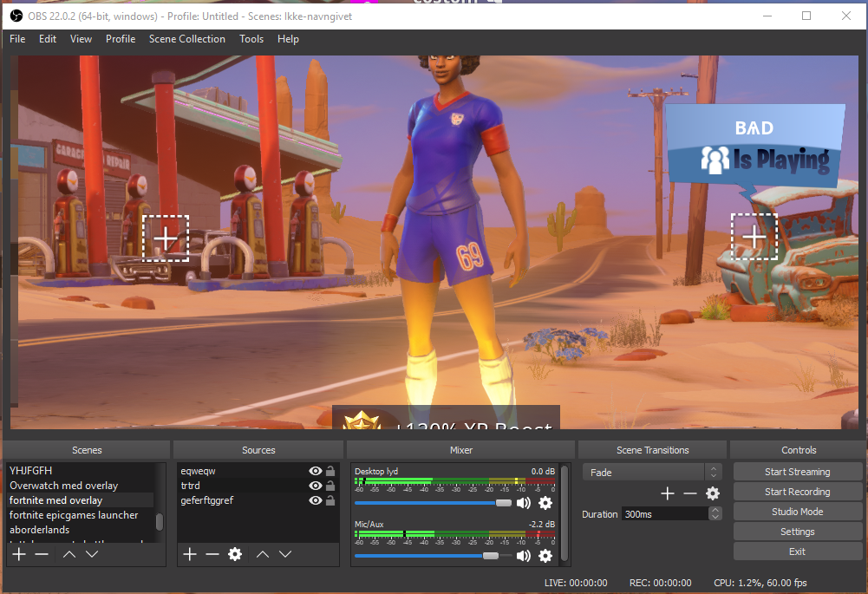This screenshot has height=594, width=868.
Task: Select the Overwatch med overlay scene
Action: click(63, 486)
